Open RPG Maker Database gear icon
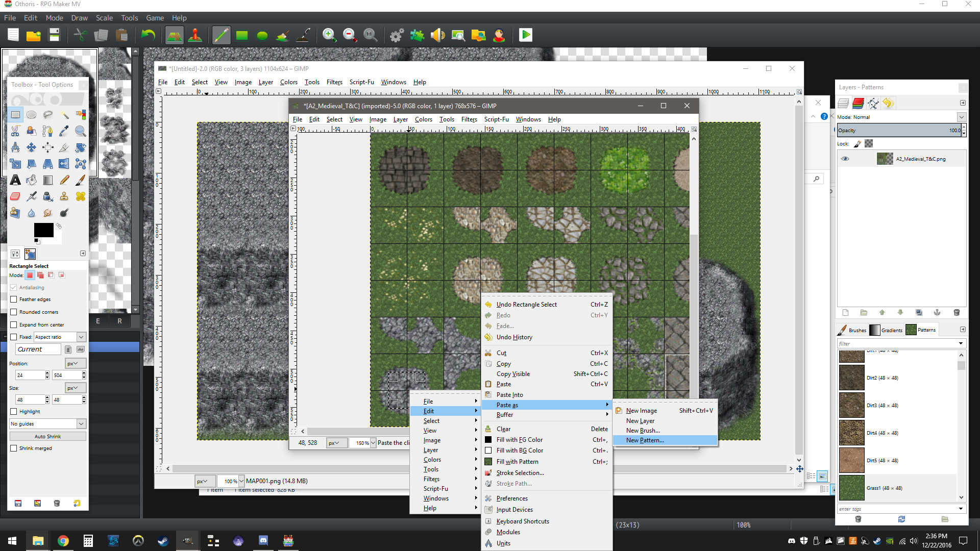This screenshot has height=551, width=980. [397, 35]
